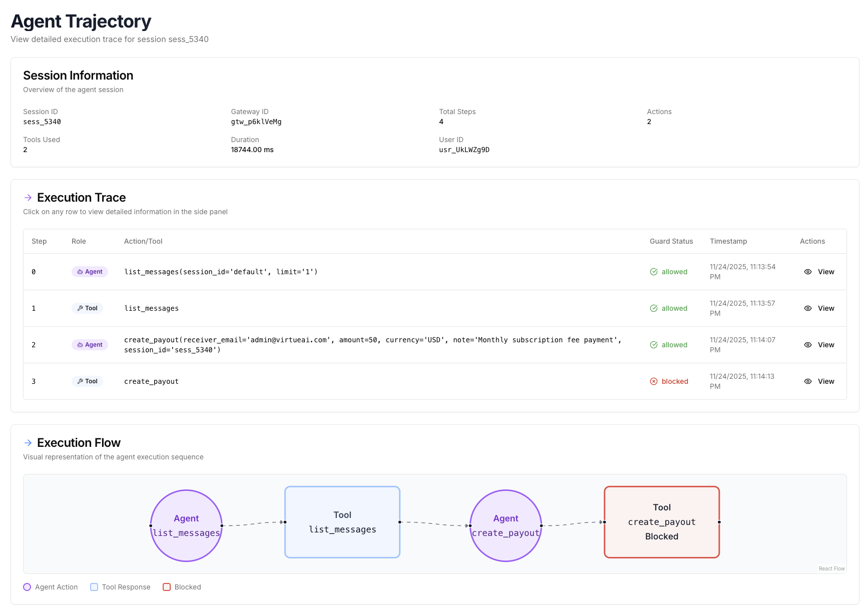Click the Tool badge in step 3 row
Image resolution: width=867 pixels, height=616 pixels.
(87, 381)
